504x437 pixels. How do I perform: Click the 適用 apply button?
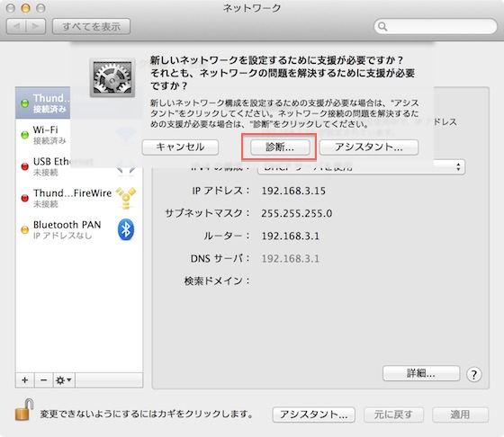[460, 415]
